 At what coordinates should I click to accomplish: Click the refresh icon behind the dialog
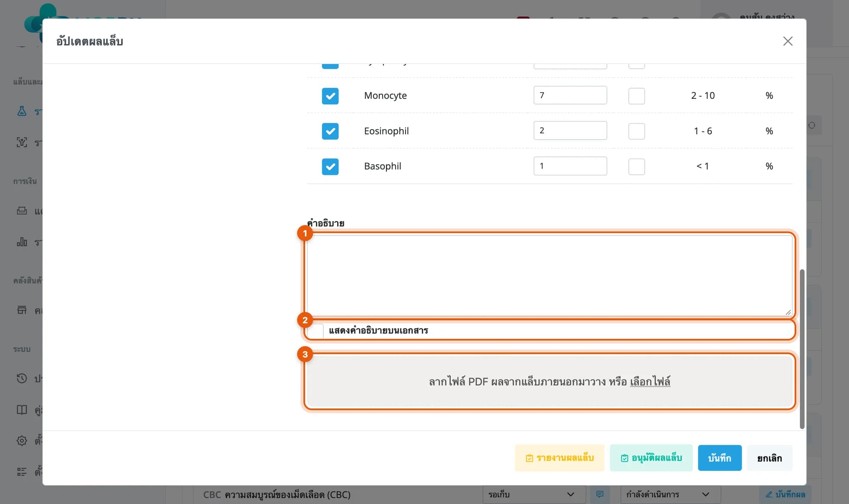point(812,126)
